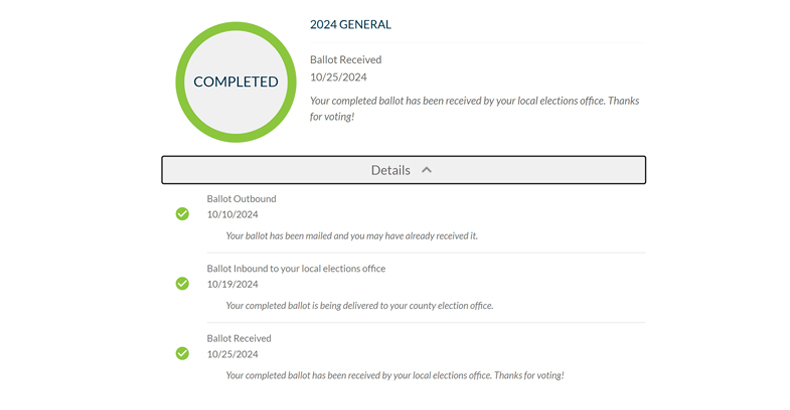Click the 10/19/2024 inbound date
The width and height of the screenshot is (790, 410).
[x=232, y=284]
